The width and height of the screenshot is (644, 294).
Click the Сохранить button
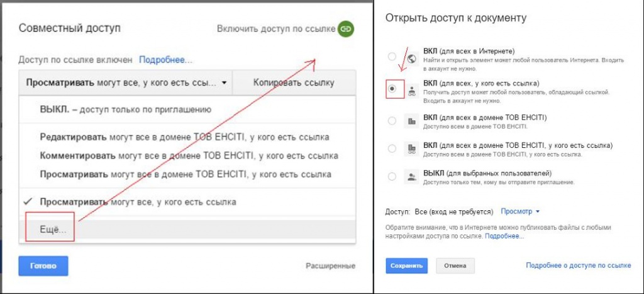pos(407,266)
